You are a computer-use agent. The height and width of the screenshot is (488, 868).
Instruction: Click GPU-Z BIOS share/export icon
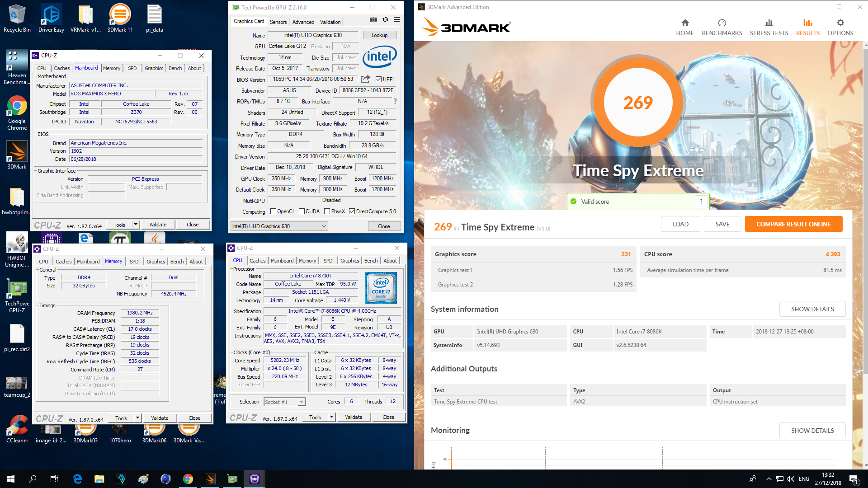pos(365,79)
